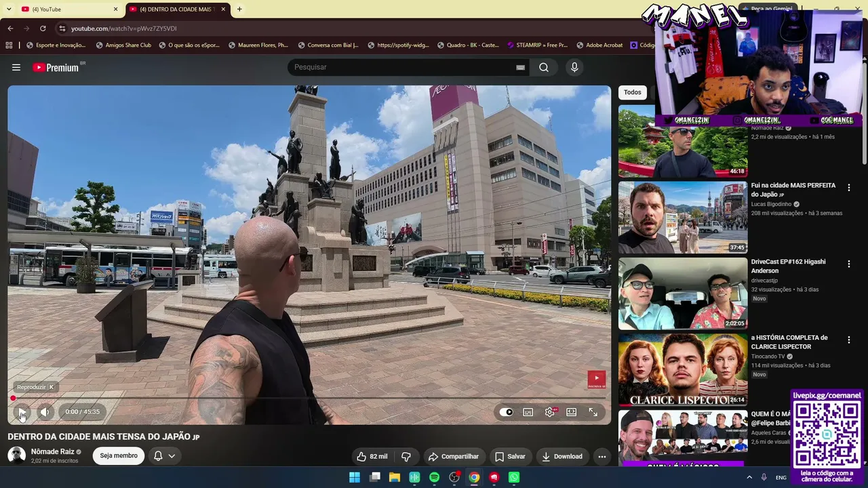Click the Pesquisar search field
868x488 pixels.
(x=401, y=67)
